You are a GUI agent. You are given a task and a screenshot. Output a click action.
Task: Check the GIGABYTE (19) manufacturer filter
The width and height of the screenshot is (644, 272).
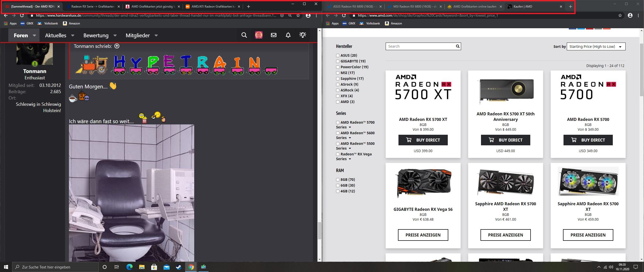tap(338, 61)
